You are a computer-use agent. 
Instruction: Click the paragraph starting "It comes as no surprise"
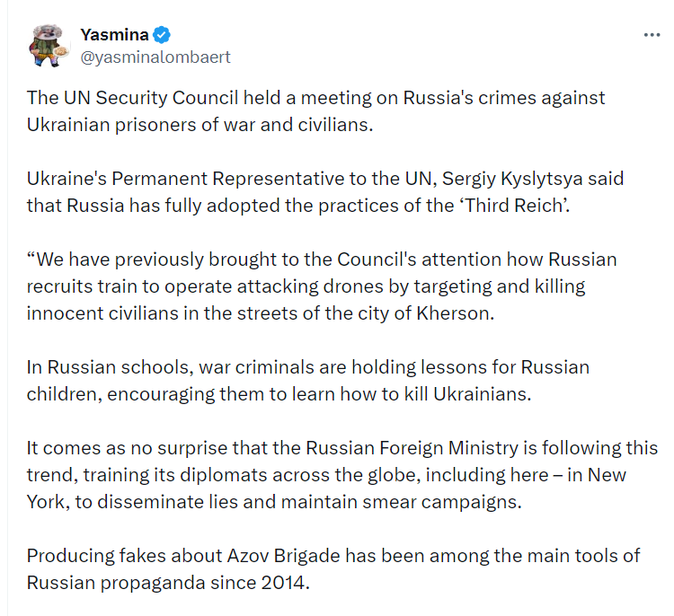click(x=342, y=475)
